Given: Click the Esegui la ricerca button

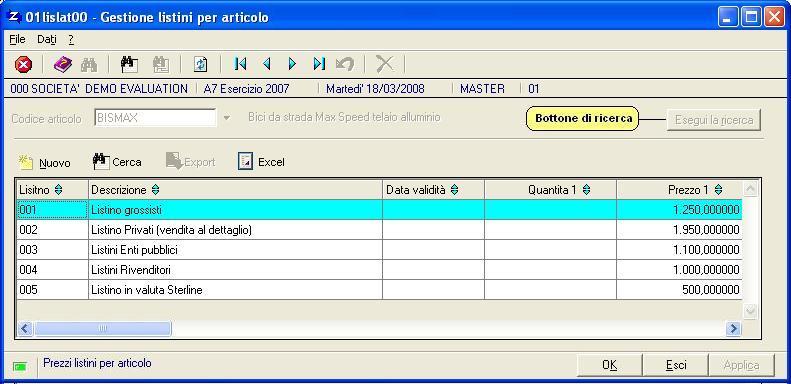Looking at the screenshot, I should [x=713, y=120].
